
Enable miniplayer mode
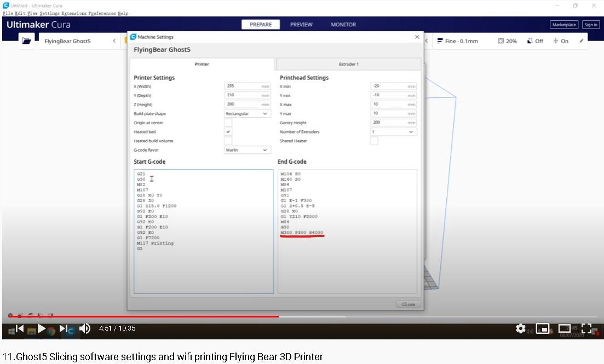tap(542, 328)
